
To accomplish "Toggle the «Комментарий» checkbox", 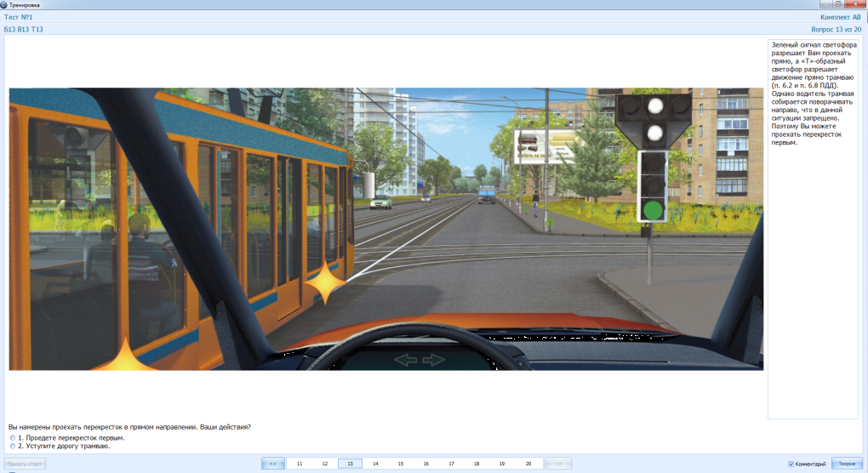I will [791, 464].
